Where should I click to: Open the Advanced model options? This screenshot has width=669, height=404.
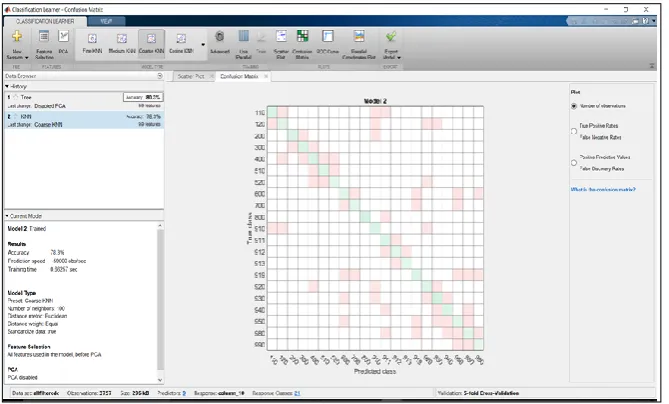[220, 43]
